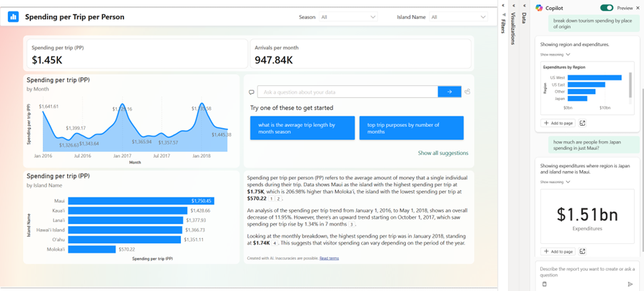This screenshot has width=644, height=291.
Task: Select the Other bar in Copilot chart
Action: [581, 92]
